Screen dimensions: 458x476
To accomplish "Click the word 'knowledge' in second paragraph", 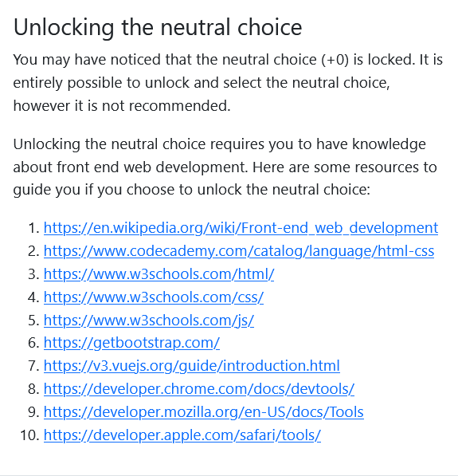I will point(389,144).
